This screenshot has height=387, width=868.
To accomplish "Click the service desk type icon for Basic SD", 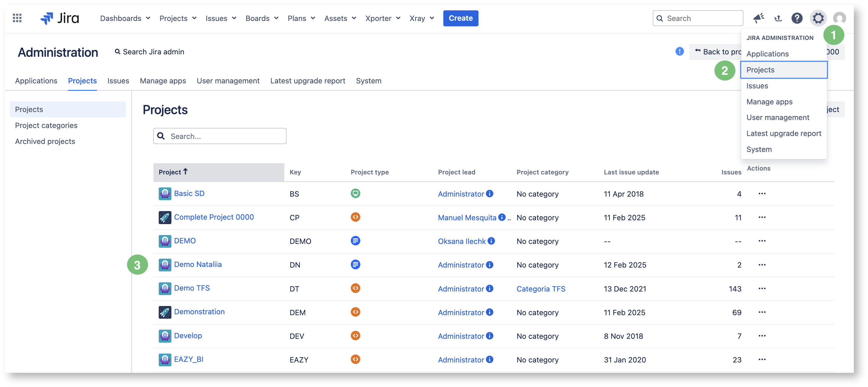I will [x=355, y=193].
